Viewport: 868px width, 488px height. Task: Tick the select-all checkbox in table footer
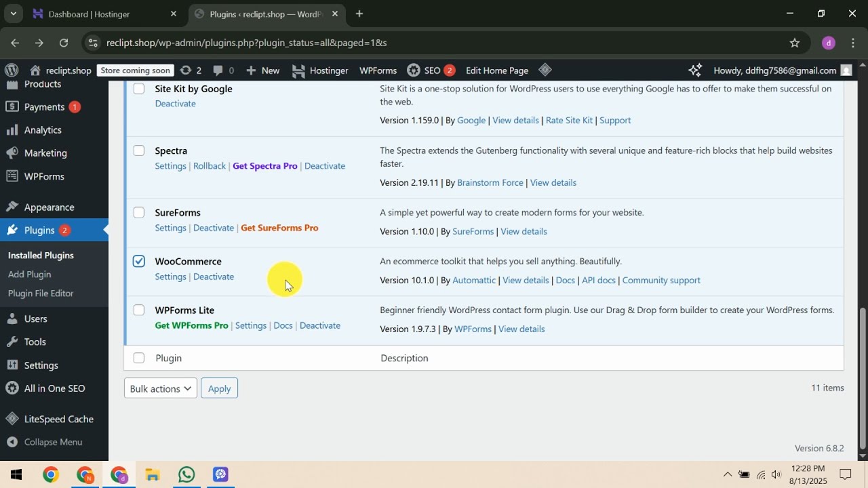click(x=139, y=358)
